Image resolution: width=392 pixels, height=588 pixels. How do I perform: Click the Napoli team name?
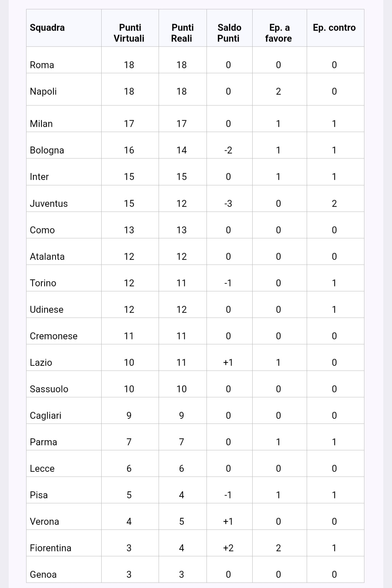coord(43,91)
